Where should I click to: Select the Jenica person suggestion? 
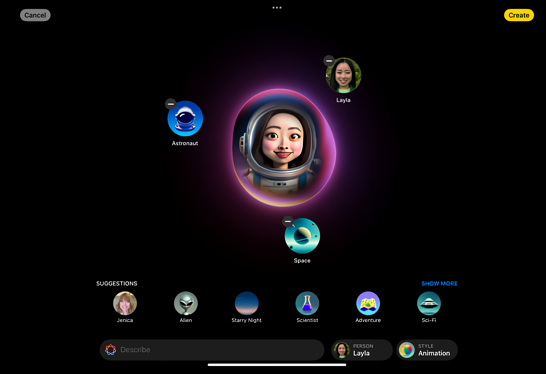(x=125, y=303)
